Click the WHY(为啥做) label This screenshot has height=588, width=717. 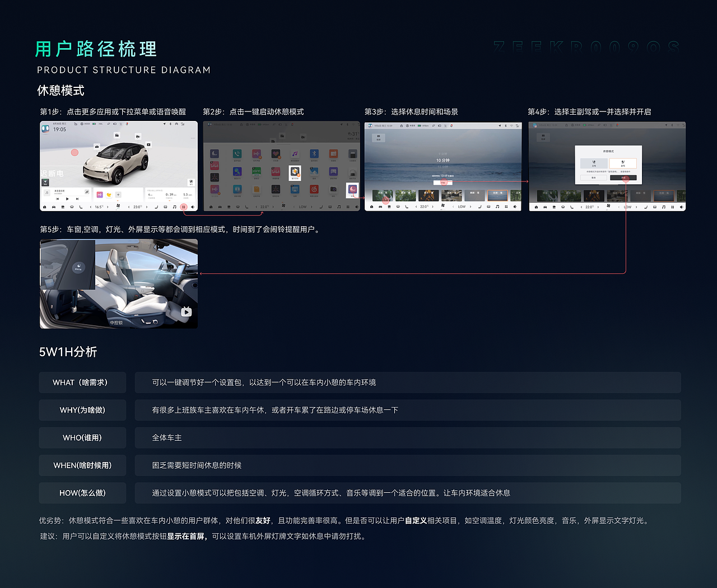click(82, 410)
